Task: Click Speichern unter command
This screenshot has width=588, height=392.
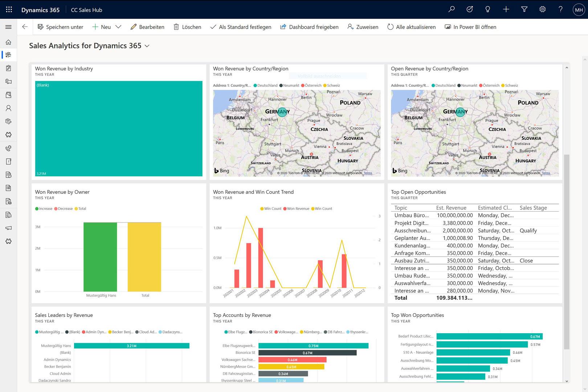Action: [60, 27]
